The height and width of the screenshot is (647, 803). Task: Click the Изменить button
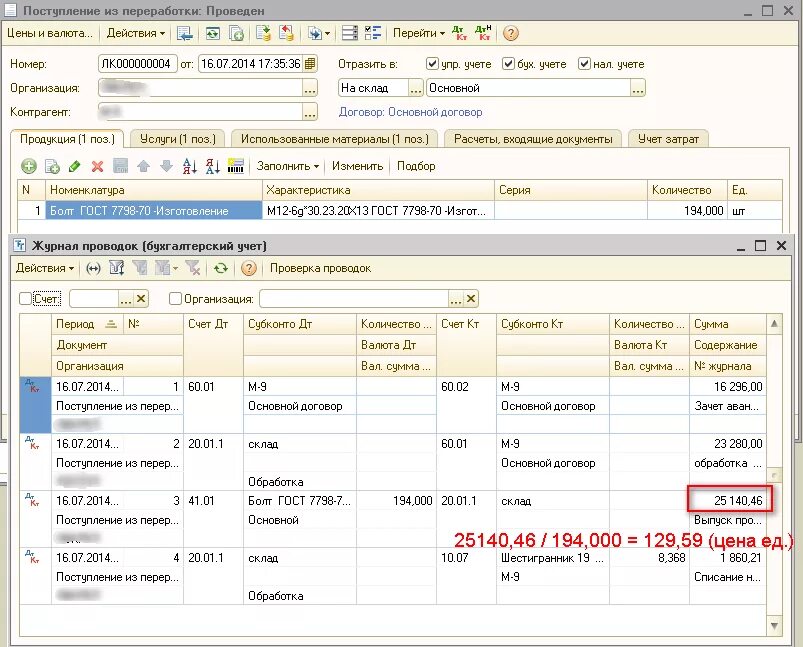(357, 166)
